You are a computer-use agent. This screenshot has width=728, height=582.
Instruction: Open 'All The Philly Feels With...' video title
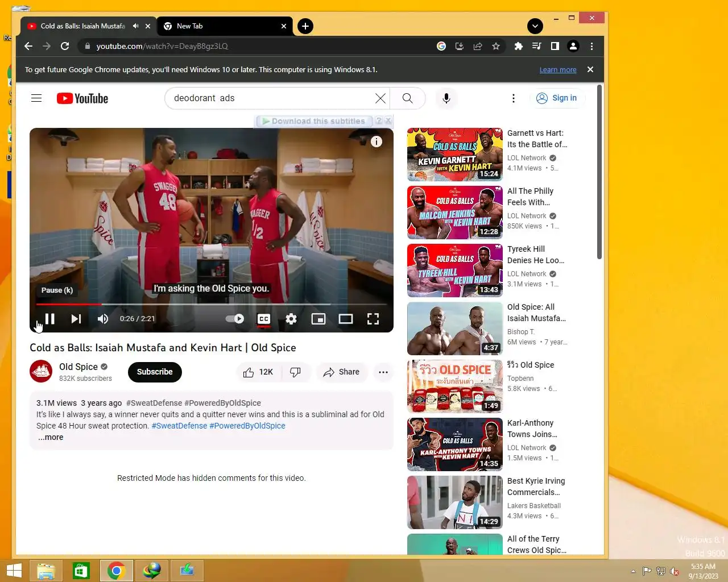(530, 197)
